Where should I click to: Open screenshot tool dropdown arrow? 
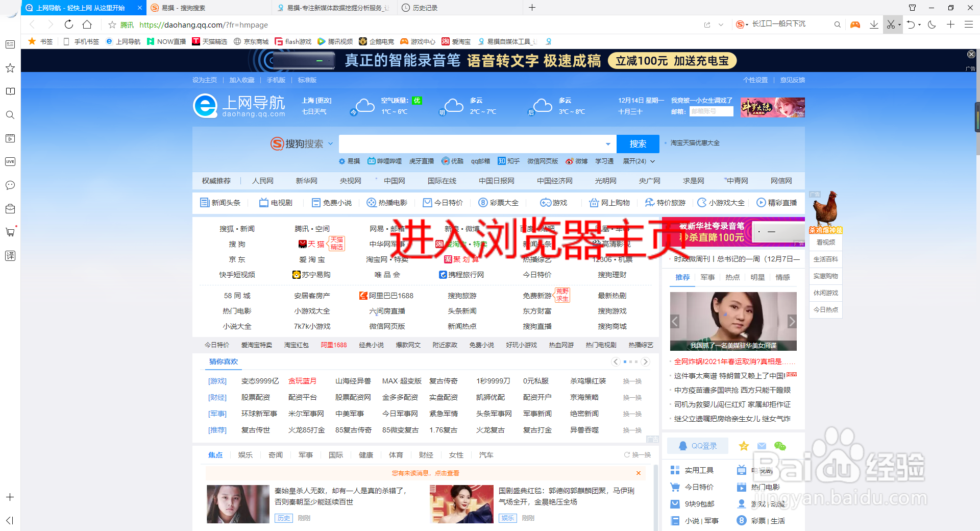point(899,25)
